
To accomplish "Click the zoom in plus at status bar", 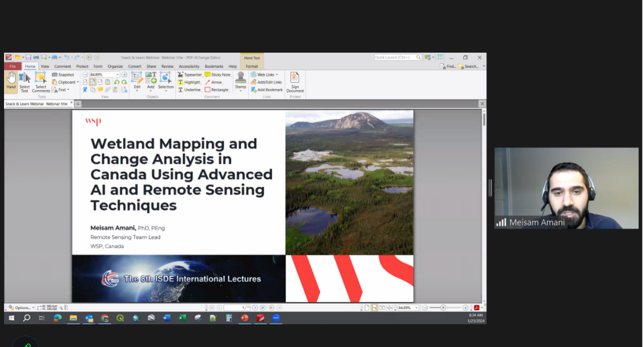I will [x=465, y=307].
